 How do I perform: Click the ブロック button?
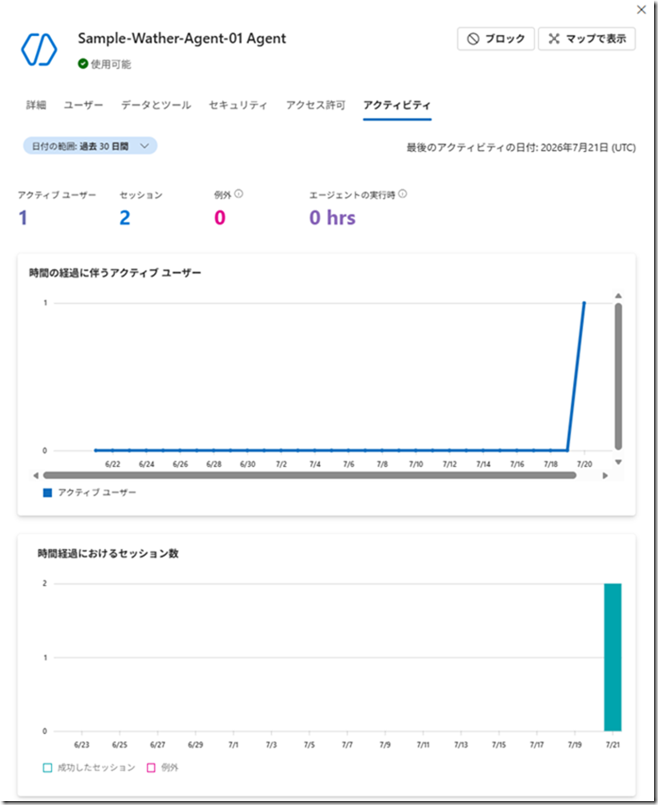[496, 39]
